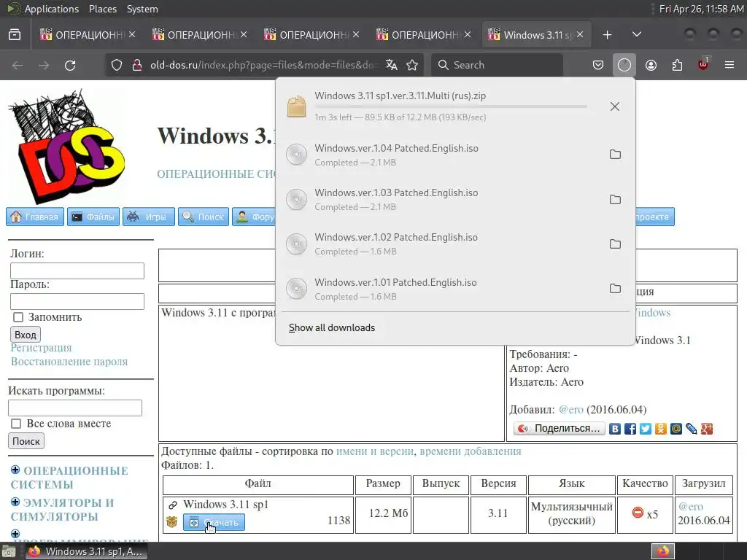Click the Скачать download button
The height and width of the screenshot is (560, 747).
pyautogui.click(x=214, y=522)
